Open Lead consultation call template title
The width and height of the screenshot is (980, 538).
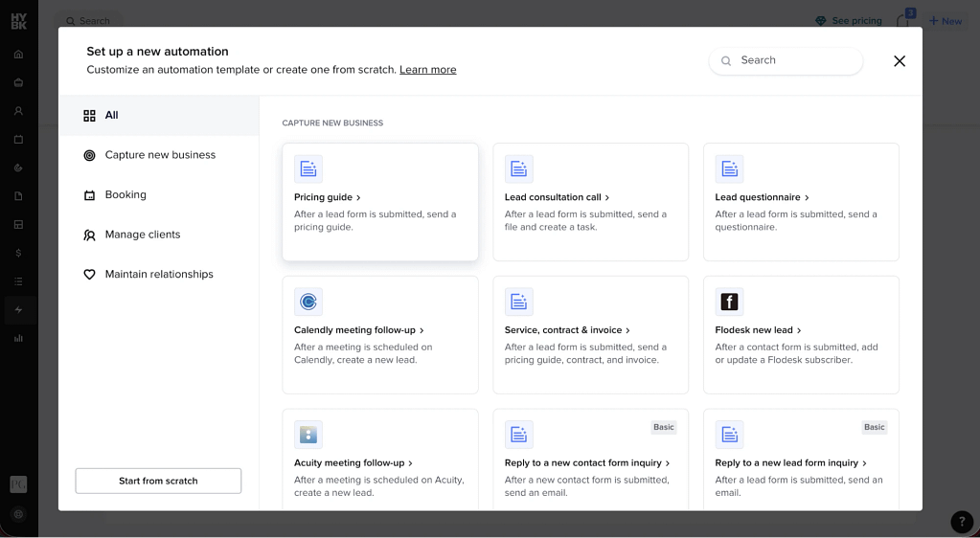557,197
